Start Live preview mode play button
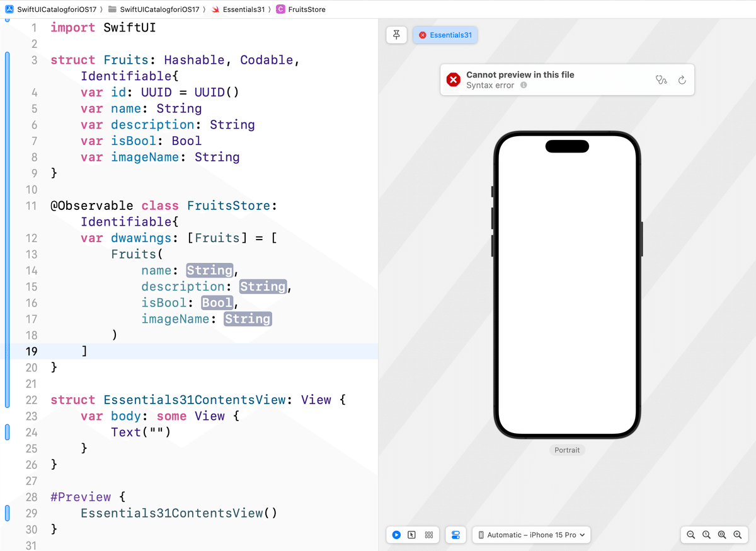The image size is (756, 551). (x=396, y=535)
